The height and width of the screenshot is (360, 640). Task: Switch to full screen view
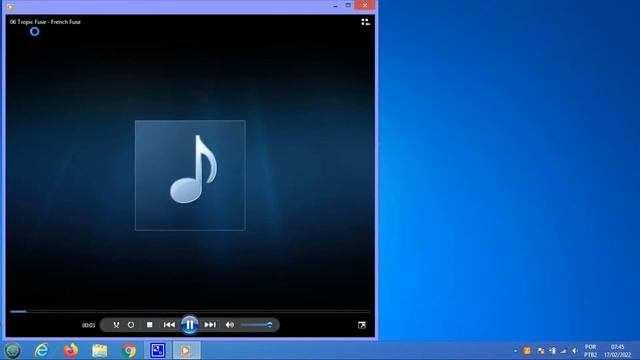(x=362, y=325)
